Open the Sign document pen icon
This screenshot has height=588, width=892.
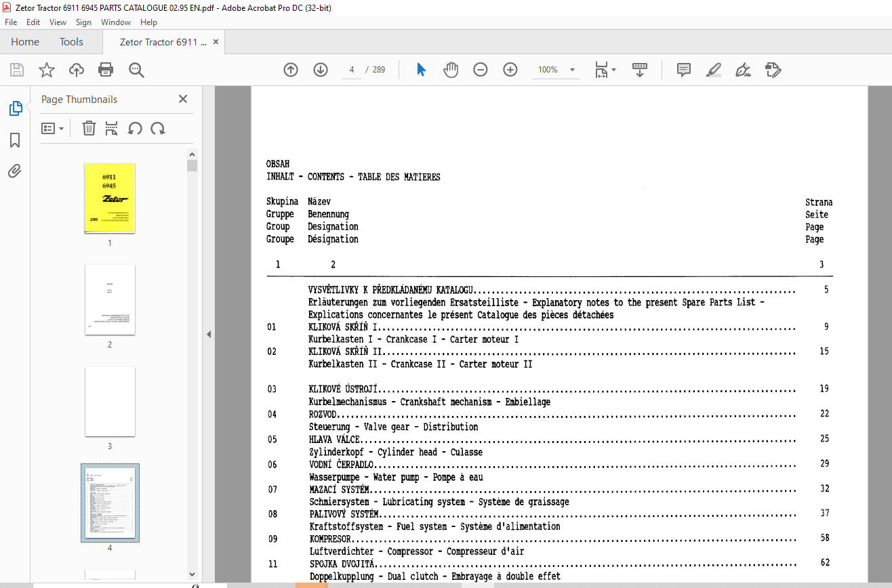coord(744,70)
